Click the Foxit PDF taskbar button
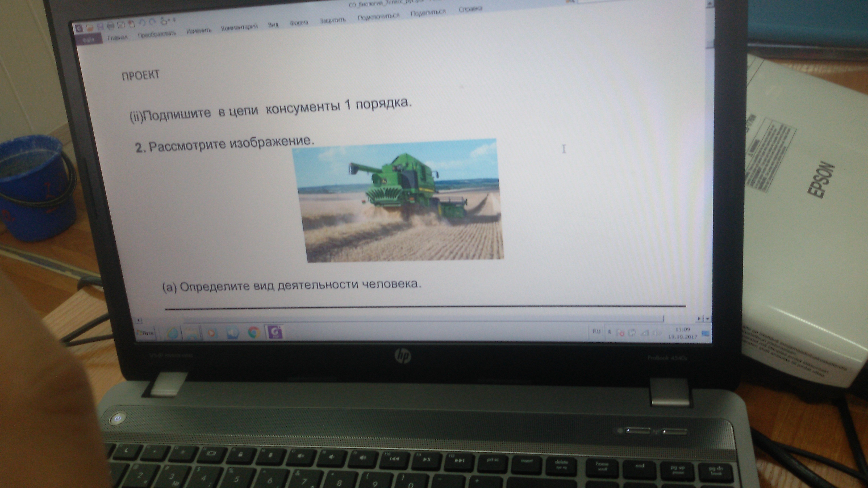The height and width of the screenshot is (488, 868). (x=275, y=332)
